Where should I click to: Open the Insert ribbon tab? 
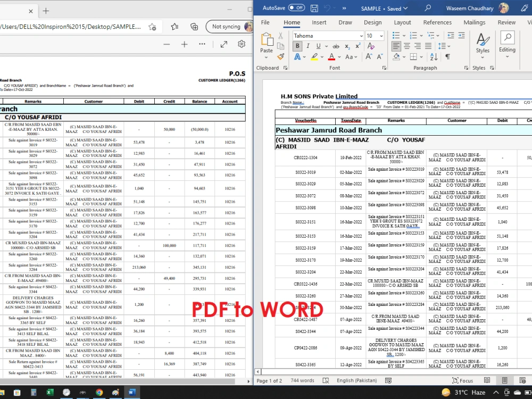[319, 22]
